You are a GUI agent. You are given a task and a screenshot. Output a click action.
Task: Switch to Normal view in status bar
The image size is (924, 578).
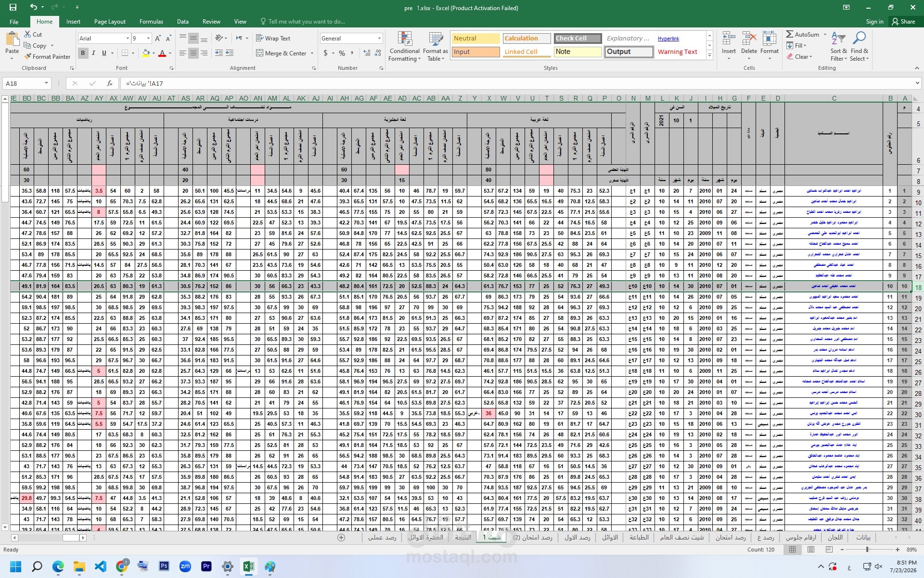point(792,550)
